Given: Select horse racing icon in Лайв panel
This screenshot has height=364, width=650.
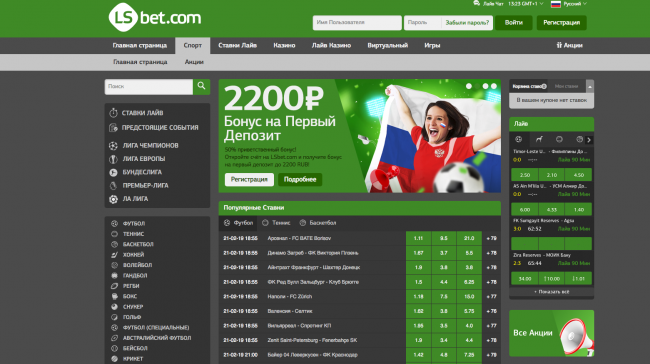Looking at the screenshot, I should [x=539, y=139].
